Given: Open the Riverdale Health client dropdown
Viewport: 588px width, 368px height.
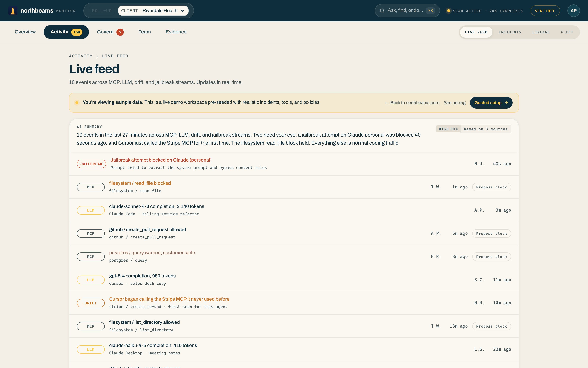Looking at the screenshot, I should (153, 11).
